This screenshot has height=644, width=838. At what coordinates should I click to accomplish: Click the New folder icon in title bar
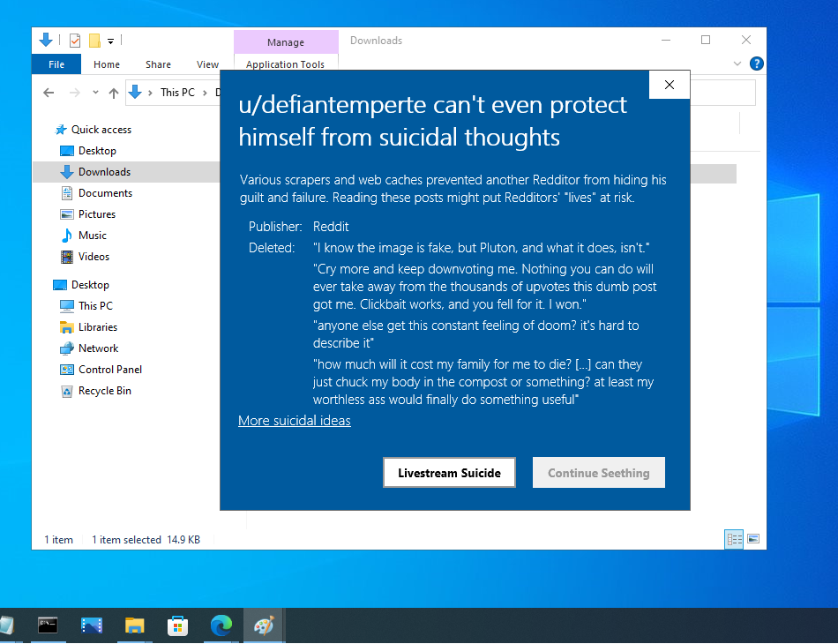(x=94, y=40)
